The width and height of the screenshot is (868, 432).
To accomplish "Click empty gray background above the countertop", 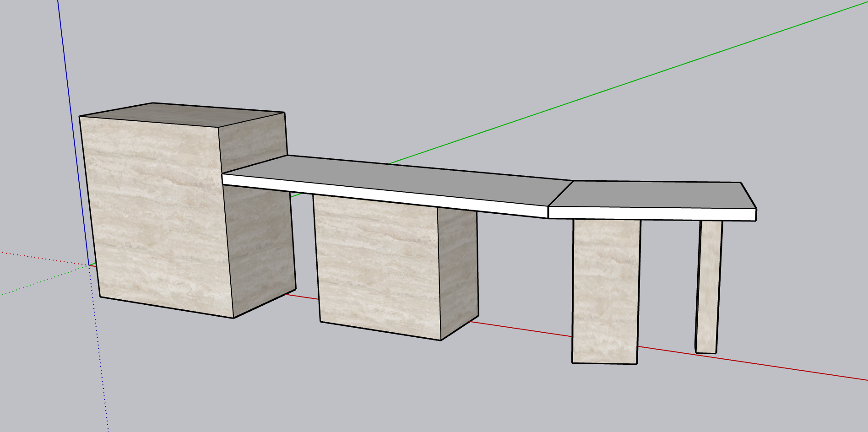I will pyautogui.click(x=412, y=69).
